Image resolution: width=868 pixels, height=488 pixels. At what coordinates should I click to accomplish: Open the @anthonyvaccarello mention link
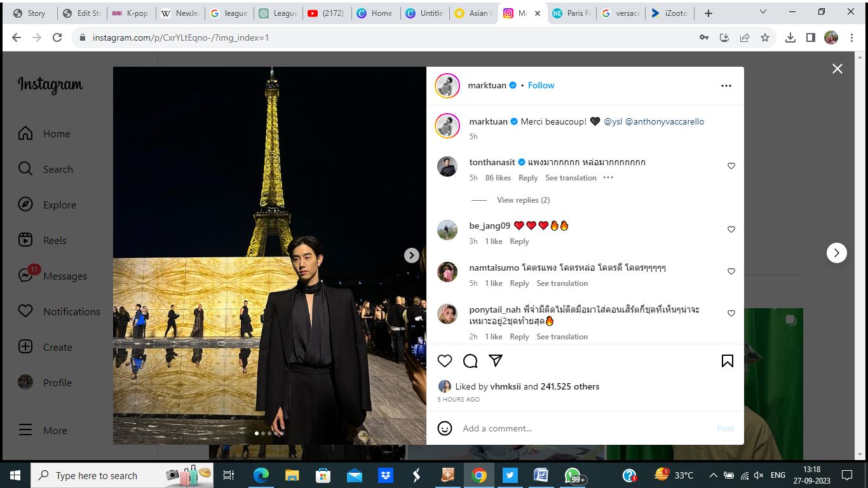pos(665,121)
